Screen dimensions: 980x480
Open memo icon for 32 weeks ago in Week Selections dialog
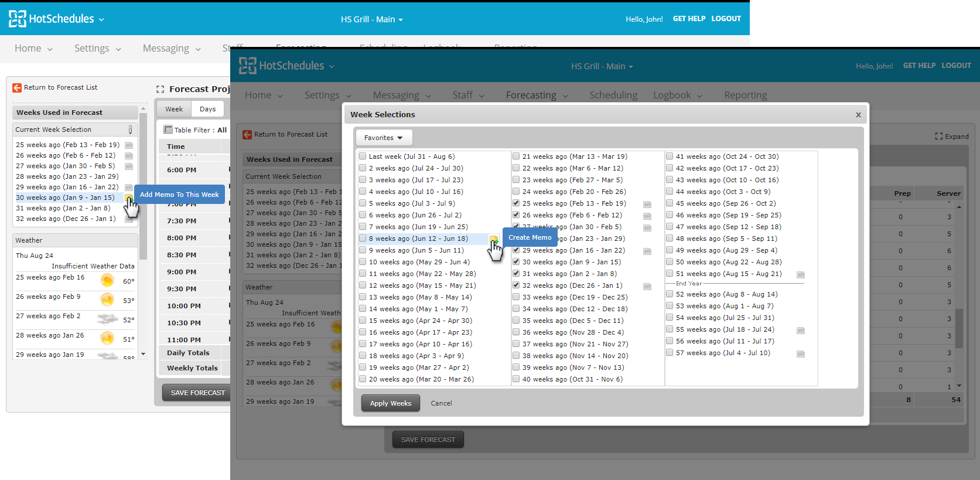pyautogui.click(x=647, y=287)
